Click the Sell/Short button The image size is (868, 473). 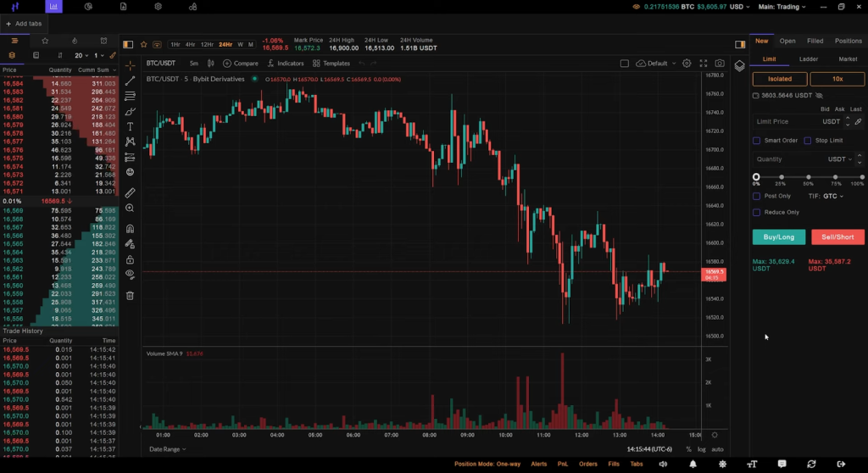pyautogui.click(x=837, y=237)
